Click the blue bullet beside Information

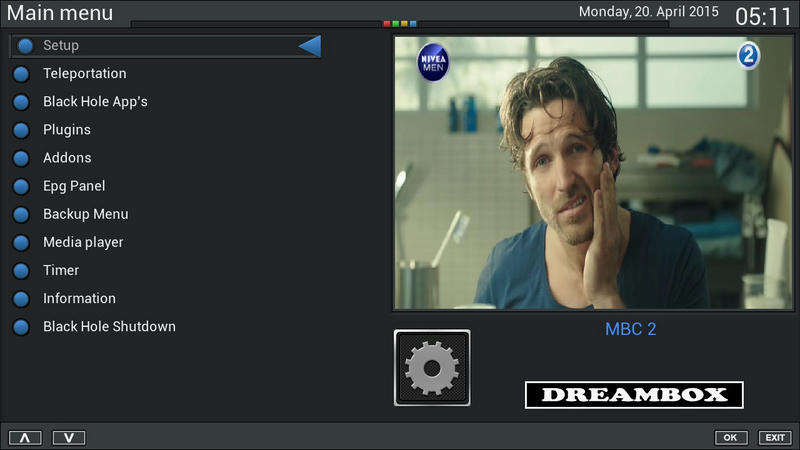(21, 298)
